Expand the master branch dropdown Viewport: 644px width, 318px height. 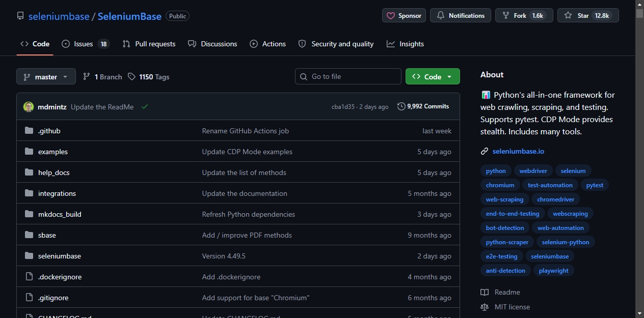(46, 77)
